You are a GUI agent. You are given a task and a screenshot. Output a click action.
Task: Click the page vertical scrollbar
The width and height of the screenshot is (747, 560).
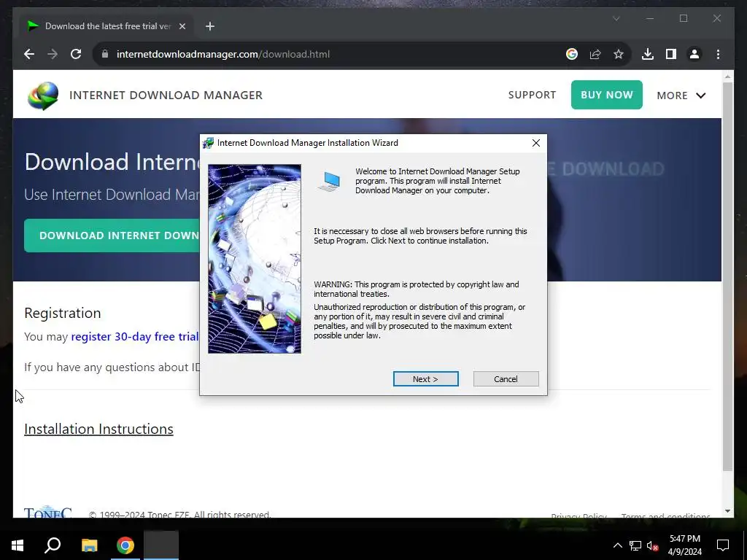727,276
